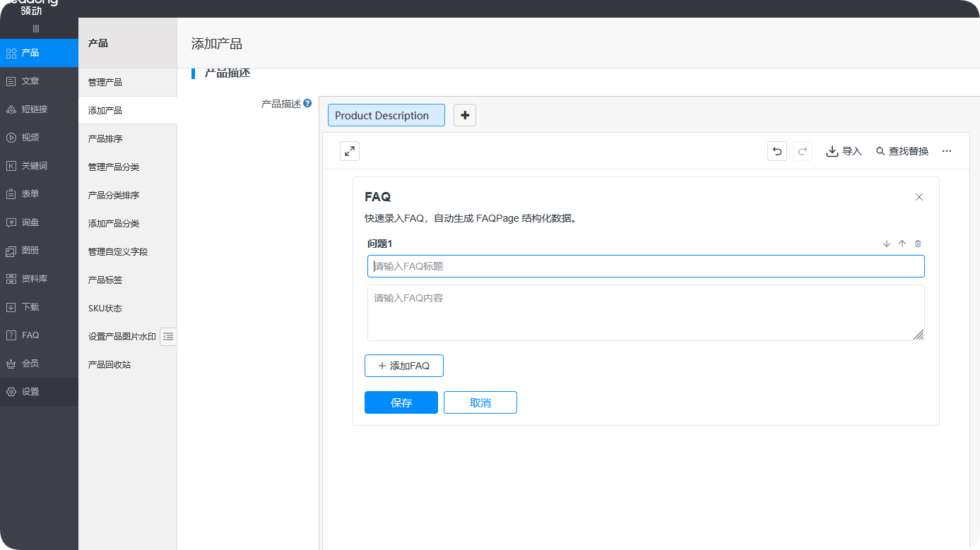
Task: Click the 导入 import button
Action: (844, 151)
